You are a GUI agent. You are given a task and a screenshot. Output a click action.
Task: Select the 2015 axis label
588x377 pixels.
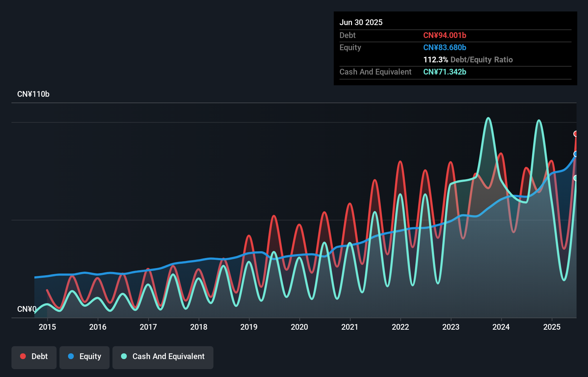47,327
